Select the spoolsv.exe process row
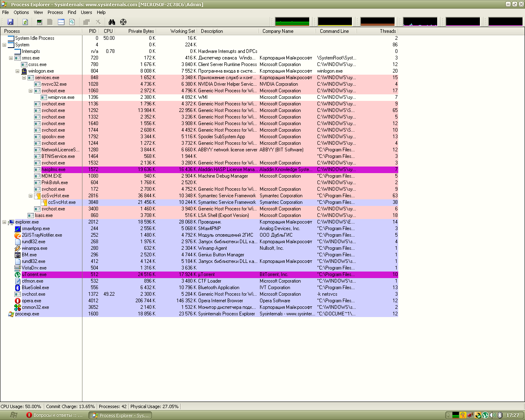This screenshot has width=525, height=420. (199, 137)
